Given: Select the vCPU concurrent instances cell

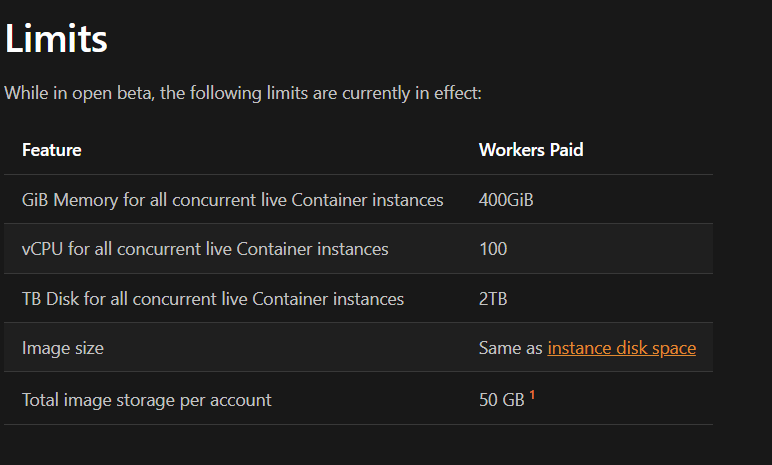Looking at the screenshot, I should [205, 249].
